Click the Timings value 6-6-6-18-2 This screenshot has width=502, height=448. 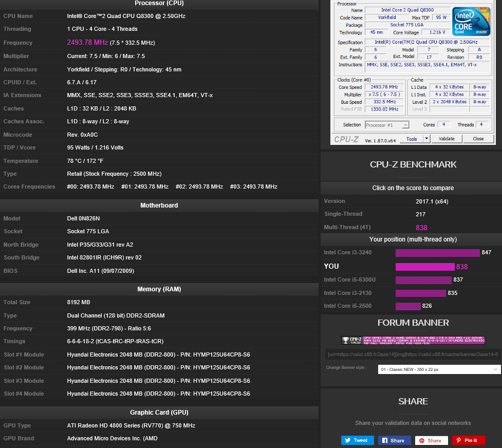click(115, 341)
